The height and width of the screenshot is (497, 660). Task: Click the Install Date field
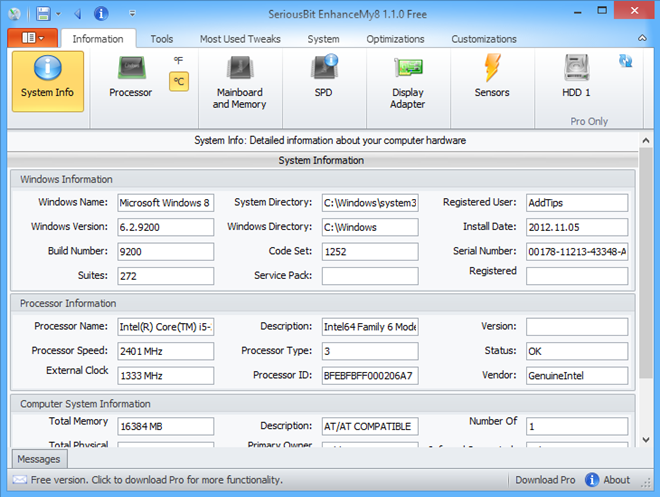click(x=577, y=227)
